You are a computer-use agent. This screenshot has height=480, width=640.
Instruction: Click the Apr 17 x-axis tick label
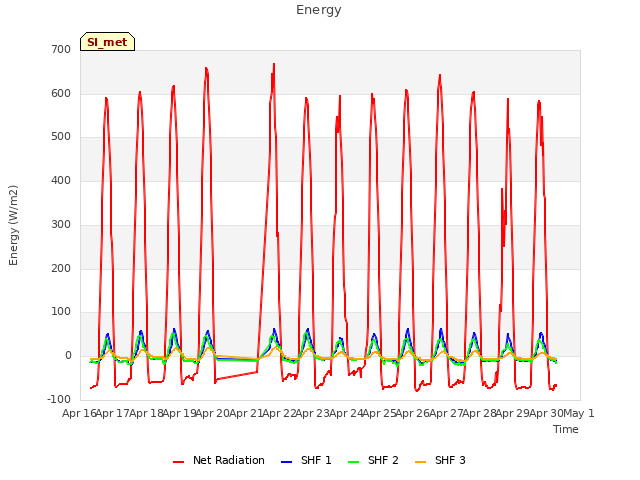pos(113,413)
